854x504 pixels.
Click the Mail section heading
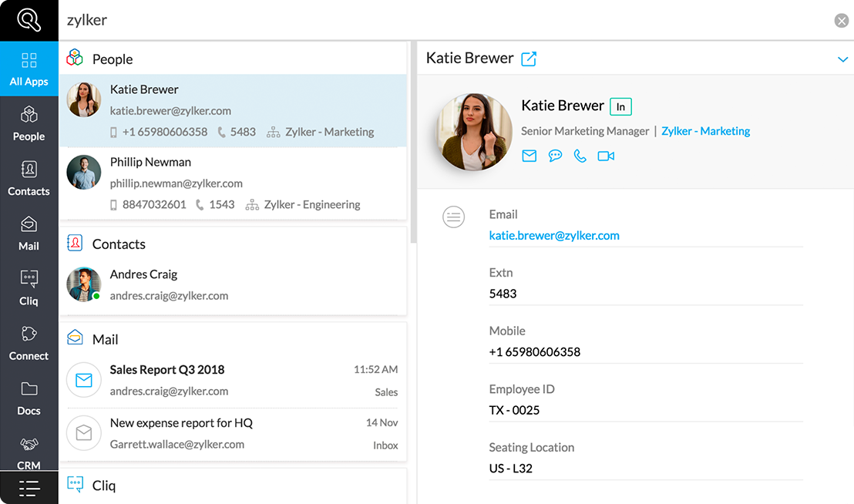(x=105, y=339)
